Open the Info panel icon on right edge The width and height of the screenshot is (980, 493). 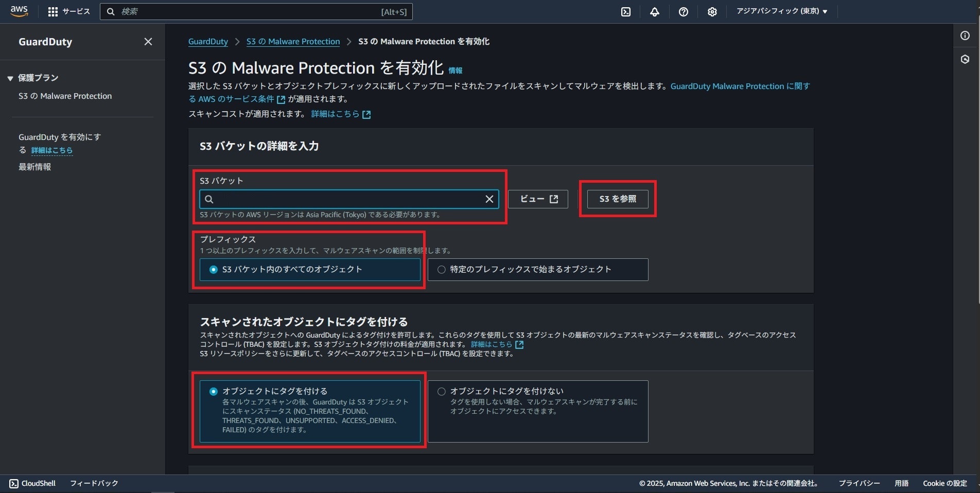(x=965, y=35)
